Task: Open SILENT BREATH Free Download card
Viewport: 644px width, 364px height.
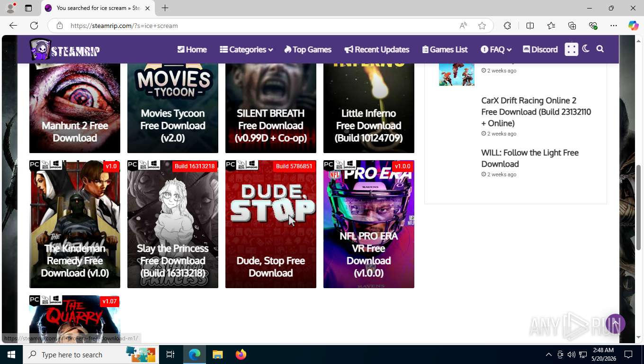Action: coord(271,108)
